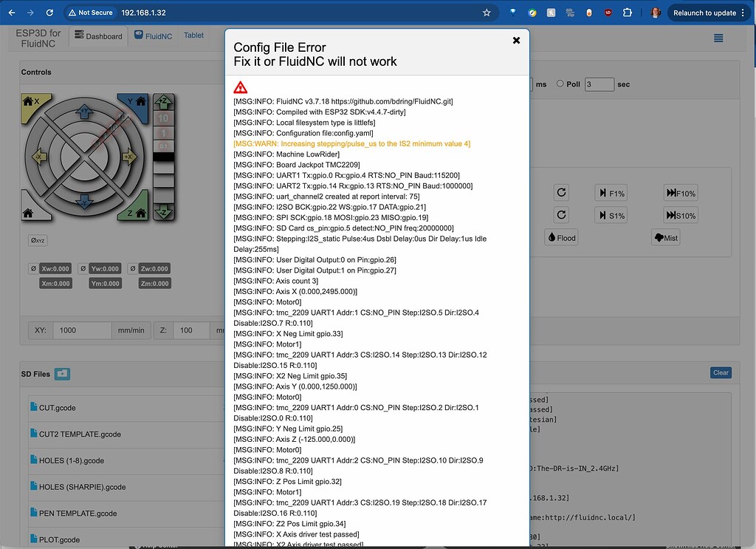Viewport: 756px width, 549px height.
Task: Home the Y axis
Action: [136, 103]
